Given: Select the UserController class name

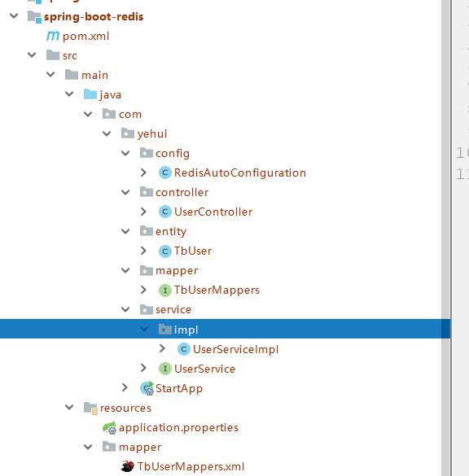Looking at the screenshot, I should coord(213,212).
